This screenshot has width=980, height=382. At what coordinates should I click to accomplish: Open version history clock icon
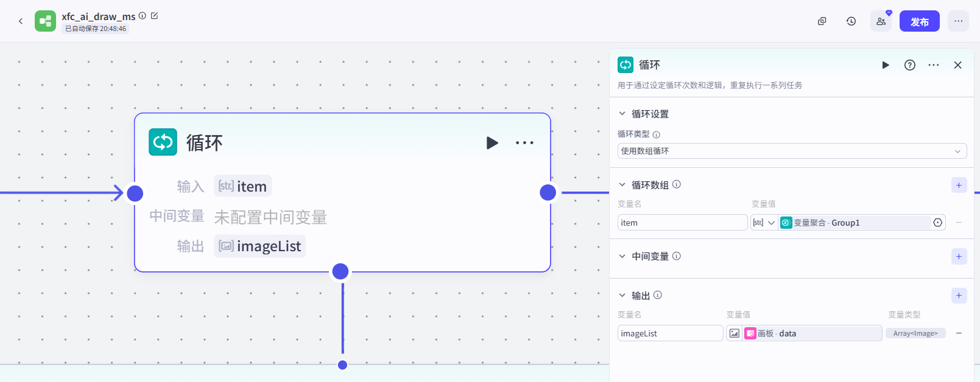click(x=851, y=21)
